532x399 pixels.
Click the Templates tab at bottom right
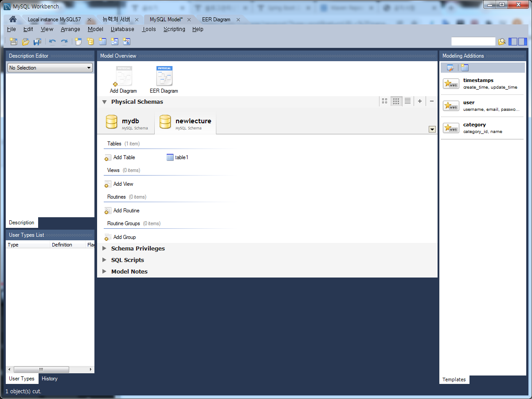tap(454, 379)
